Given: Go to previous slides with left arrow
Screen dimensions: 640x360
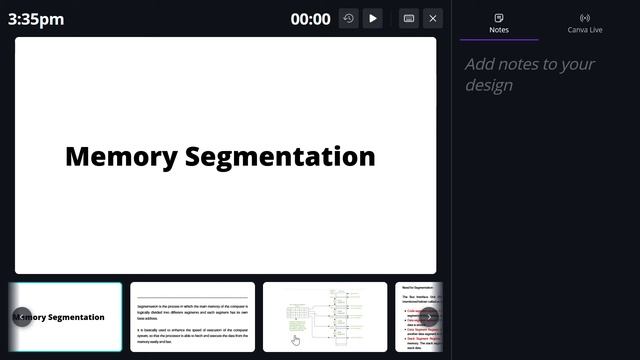Looking at the screenshot, I should [22, 317].
